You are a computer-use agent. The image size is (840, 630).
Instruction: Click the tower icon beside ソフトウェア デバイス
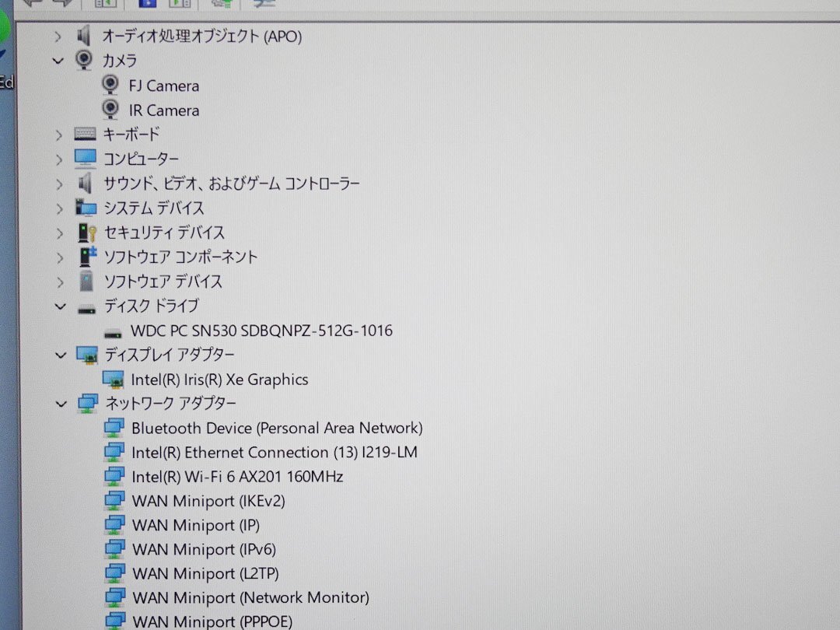coord(86,281)
